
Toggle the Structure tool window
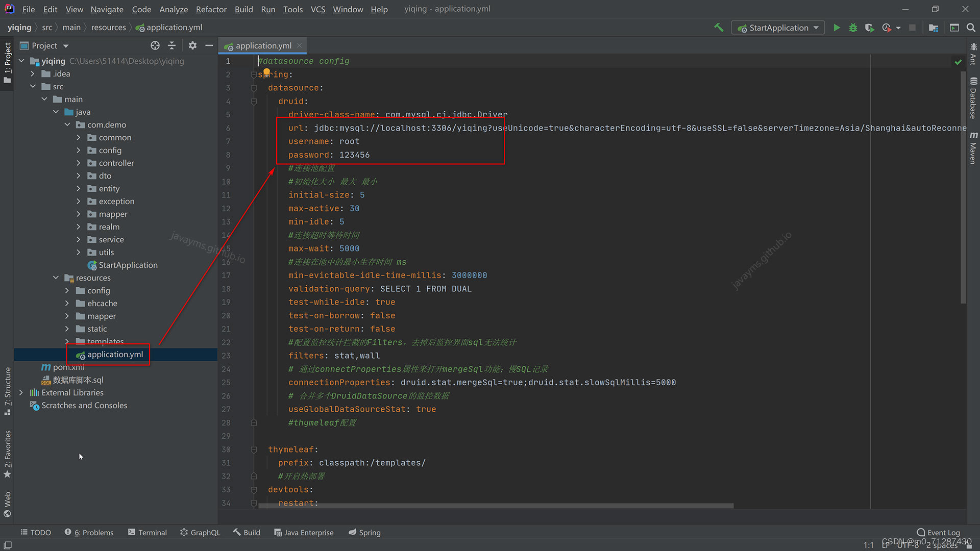pyautogui.click(x=7, y=390)
